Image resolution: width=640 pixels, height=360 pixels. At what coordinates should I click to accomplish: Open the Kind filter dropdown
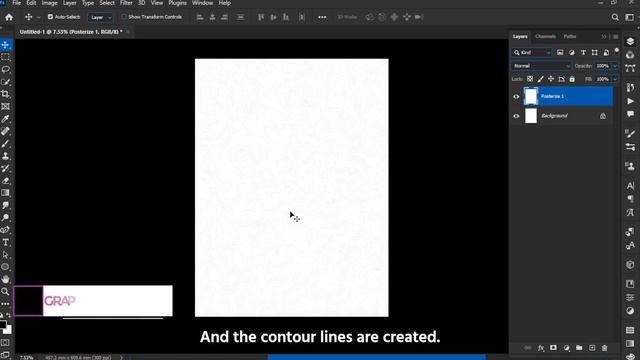(532, 52)
